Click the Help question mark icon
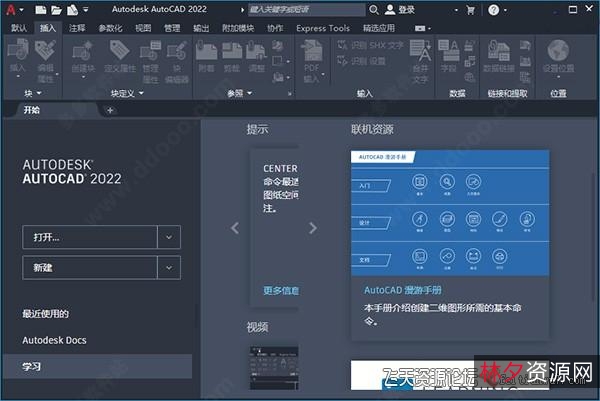600x401 pixels. 494,10
